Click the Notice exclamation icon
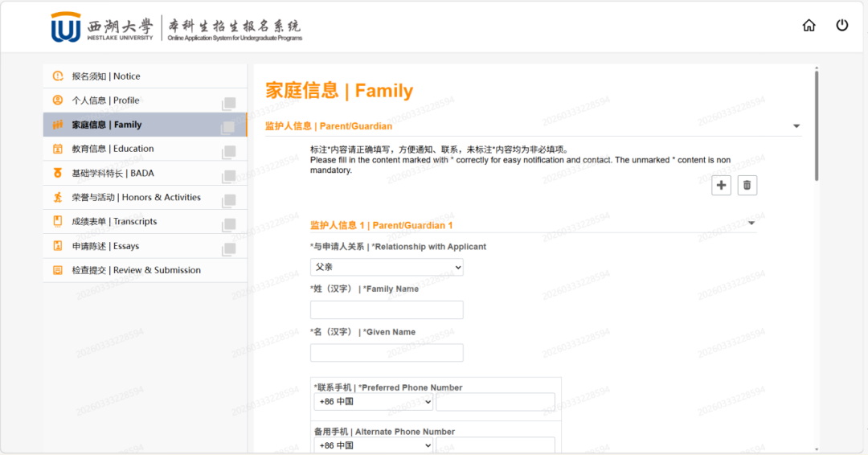868x455 pixels. point(58,76)
